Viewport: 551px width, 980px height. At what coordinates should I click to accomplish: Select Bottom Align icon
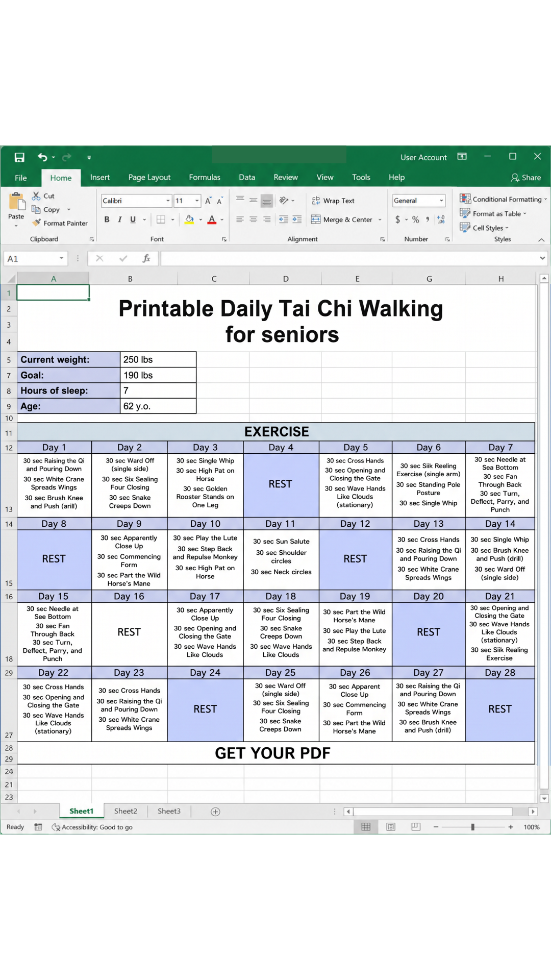(x=266, y=201)
